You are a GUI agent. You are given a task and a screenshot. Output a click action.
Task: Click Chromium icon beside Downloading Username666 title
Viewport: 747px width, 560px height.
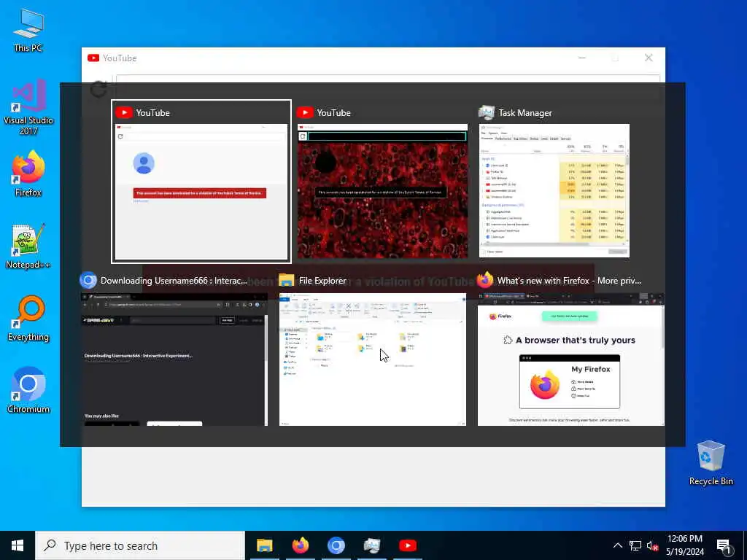(x=88, y=281)
